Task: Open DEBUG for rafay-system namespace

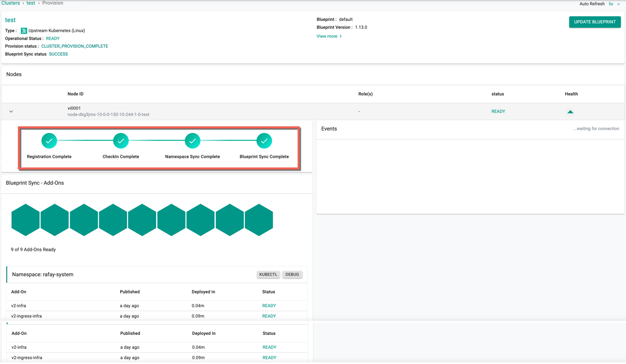Action: (292, 275)
